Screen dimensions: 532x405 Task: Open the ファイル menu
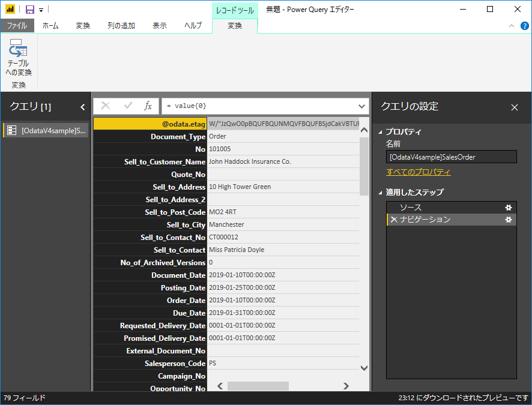(x=17, y=26)
